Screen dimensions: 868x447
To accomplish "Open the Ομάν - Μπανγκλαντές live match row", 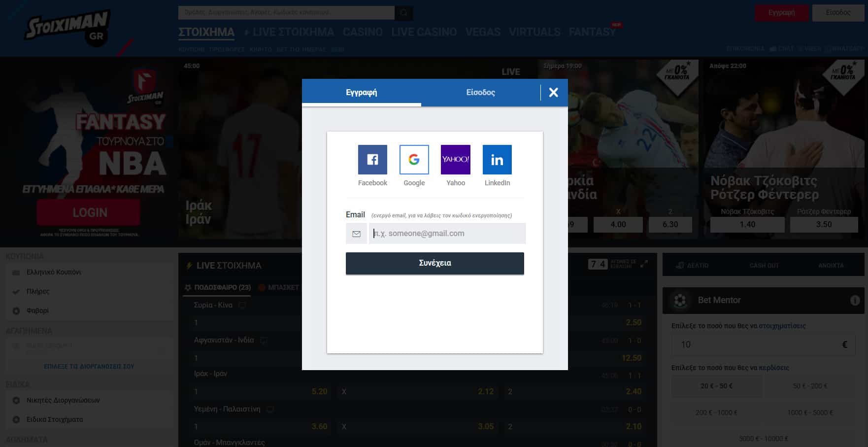I will 230,443.
